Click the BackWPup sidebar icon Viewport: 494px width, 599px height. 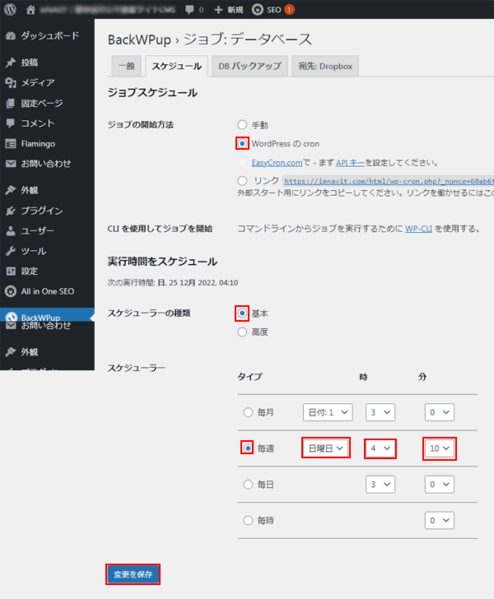point(11,317)
